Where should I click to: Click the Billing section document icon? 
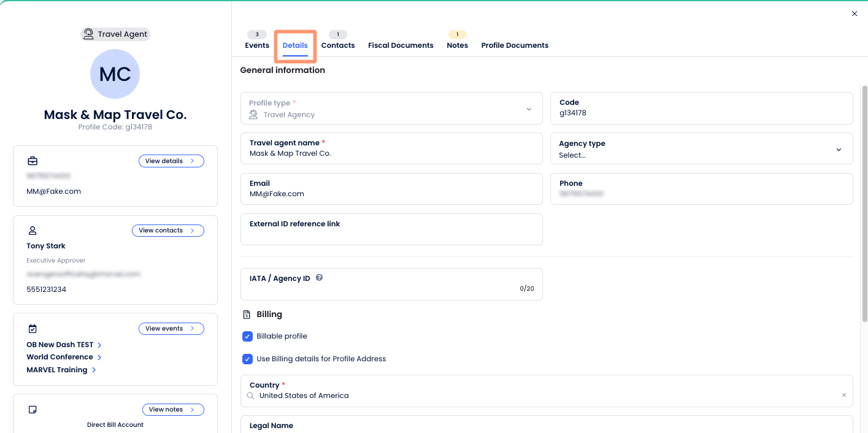[247, 315]
